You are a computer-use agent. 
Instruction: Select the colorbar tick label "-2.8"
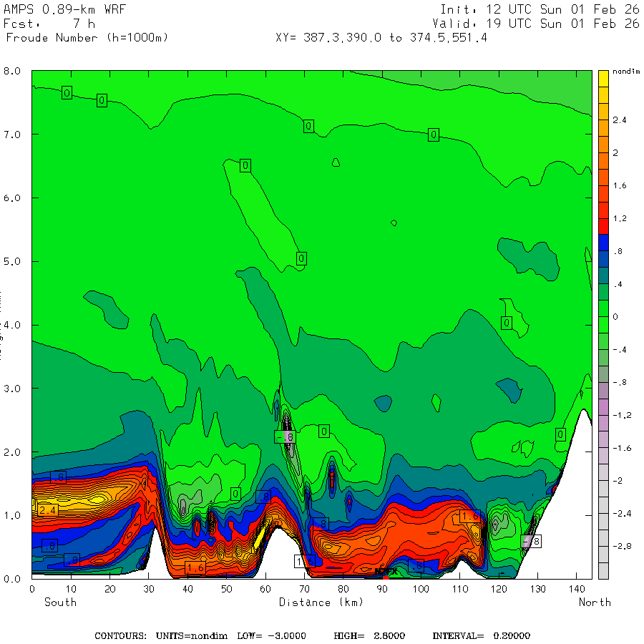click(x=622, y=546)
